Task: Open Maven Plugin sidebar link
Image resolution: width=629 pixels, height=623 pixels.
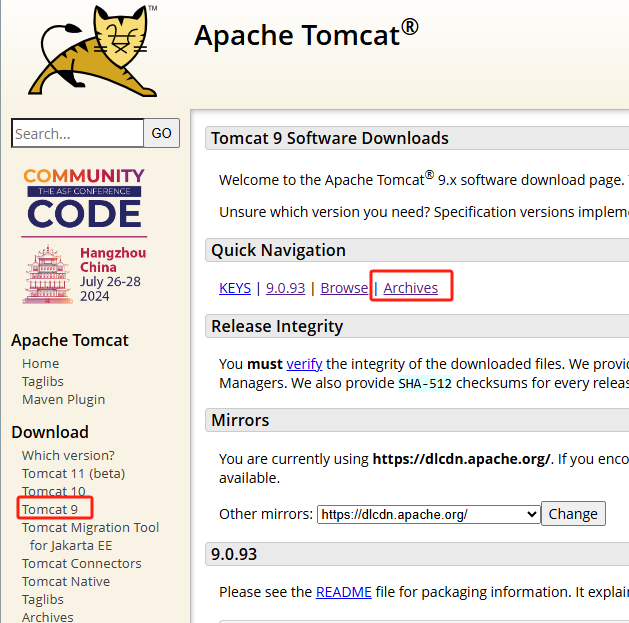Action: point(63,400)
